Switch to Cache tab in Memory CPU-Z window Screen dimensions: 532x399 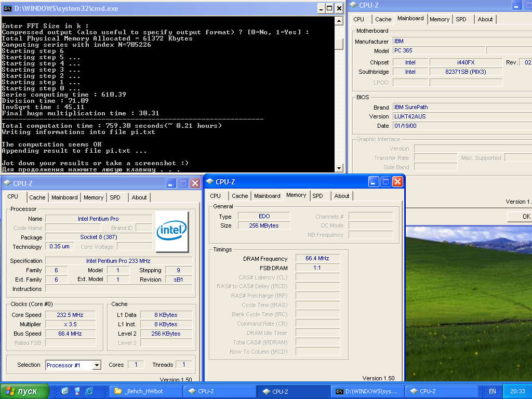click(x=240, y=196)
